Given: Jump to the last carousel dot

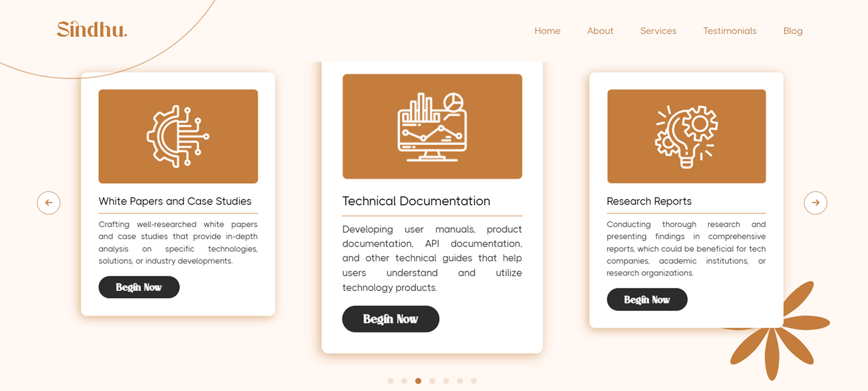Looking at the screenshot, I should 473,381.
